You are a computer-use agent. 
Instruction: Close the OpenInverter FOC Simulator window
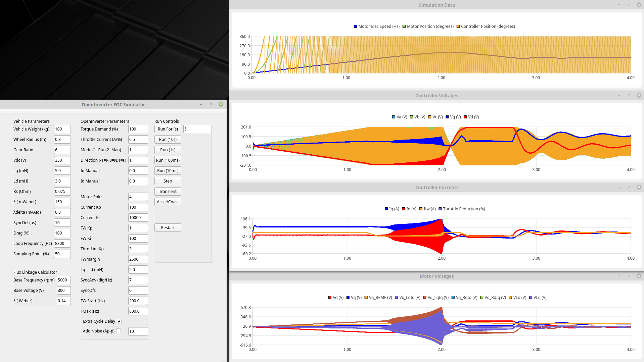221,104
